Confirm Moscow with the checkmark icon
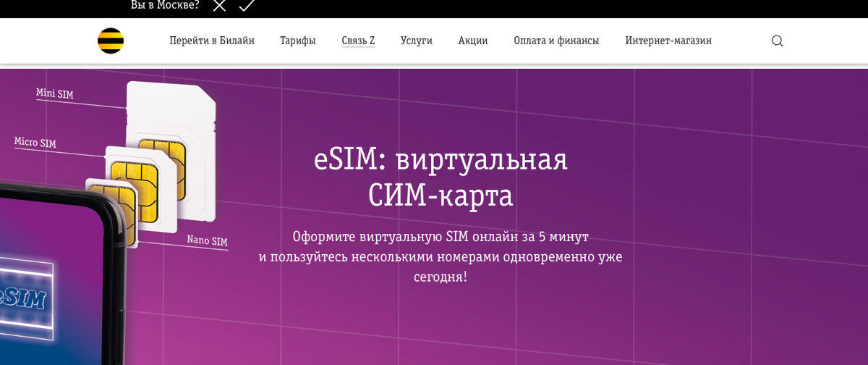 pyautogui.click(x=247, y=5)
